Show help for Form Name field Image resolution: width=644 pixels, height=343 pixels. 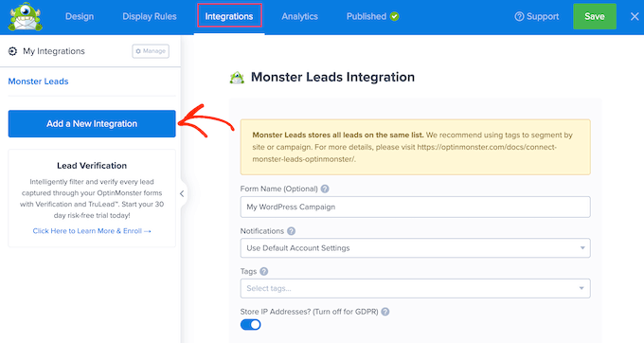tap(325, 189)
